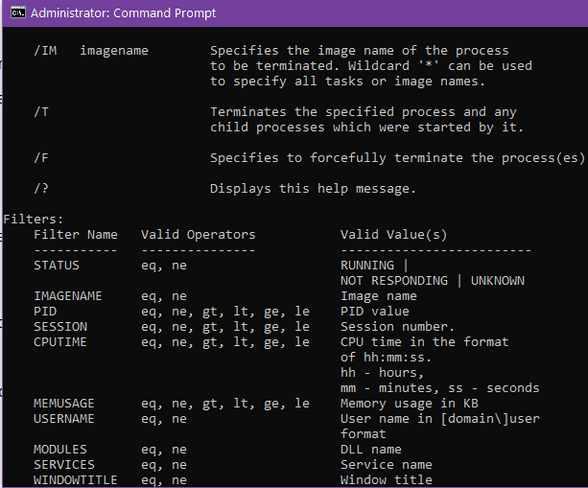Click the 'Memory usage in KB' text

pos(409,403)
